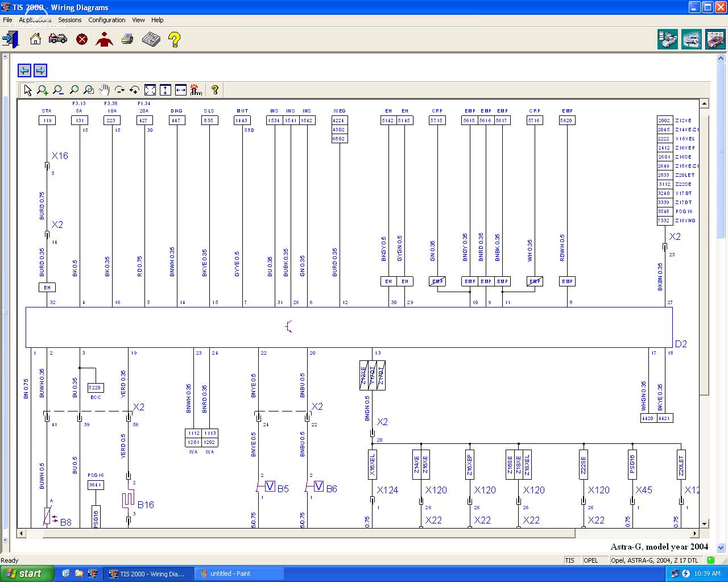This screenshot has height=582, width=728.
Task: Select the pointer arrow tool
Action: coord(27,90)
